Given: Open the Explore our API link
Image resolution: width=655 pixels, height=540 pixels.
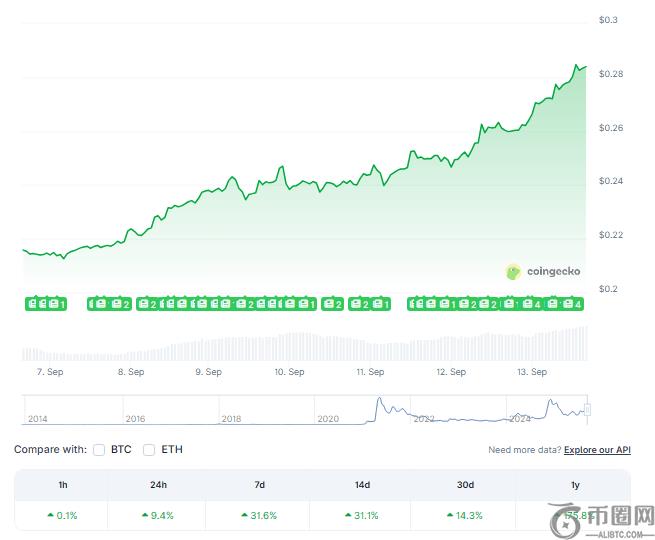Looking at the screenshot, I should (x=597, y=451).
